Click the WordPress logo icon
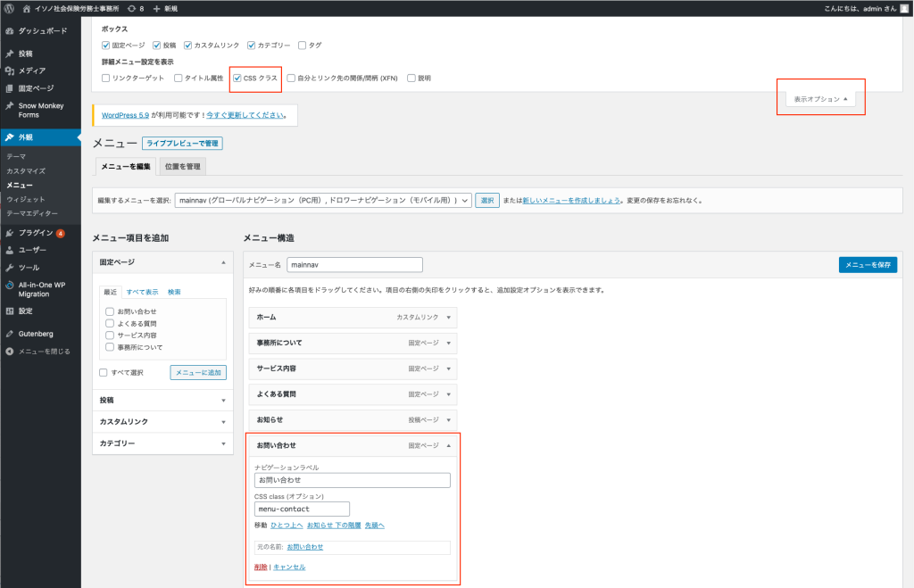The width and height of the screenshot is (914, 588). 8,8
